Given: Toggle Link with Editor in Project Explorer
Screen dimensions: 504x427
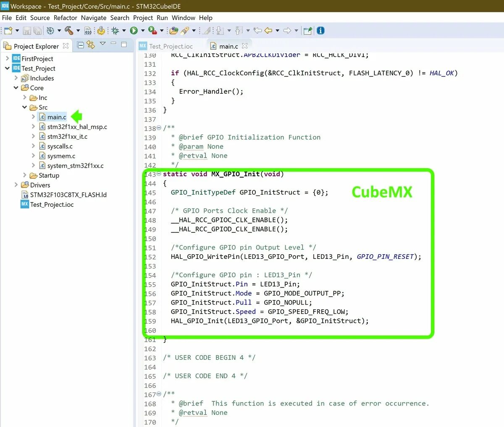Looking at the screenshot, I should tap(91, 45).
